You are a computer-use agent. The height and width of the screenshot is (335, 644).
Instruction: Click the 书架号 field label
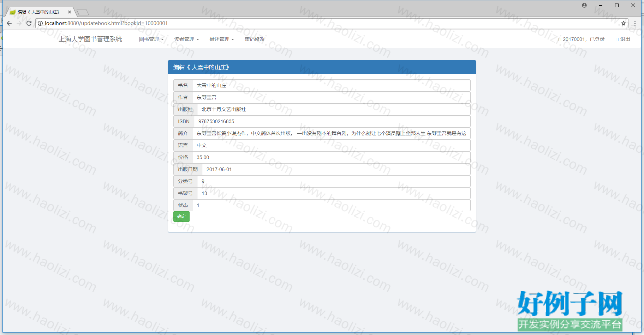point(185,193)
